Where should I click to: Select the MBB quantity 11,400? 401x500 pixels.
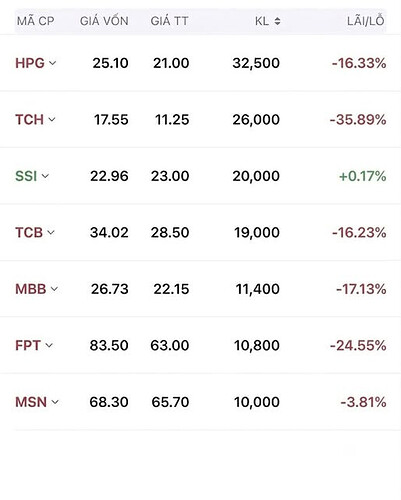point(258,289)
